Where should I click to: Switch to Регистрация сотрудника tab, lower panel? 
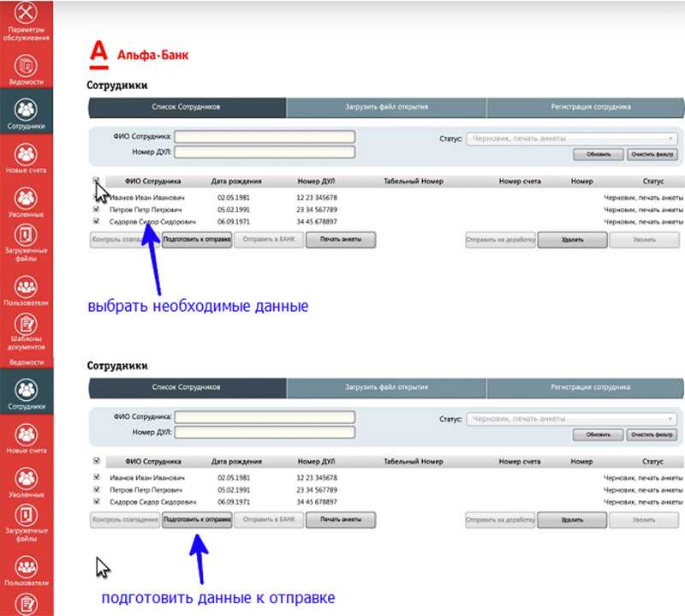tap(586, 387)
